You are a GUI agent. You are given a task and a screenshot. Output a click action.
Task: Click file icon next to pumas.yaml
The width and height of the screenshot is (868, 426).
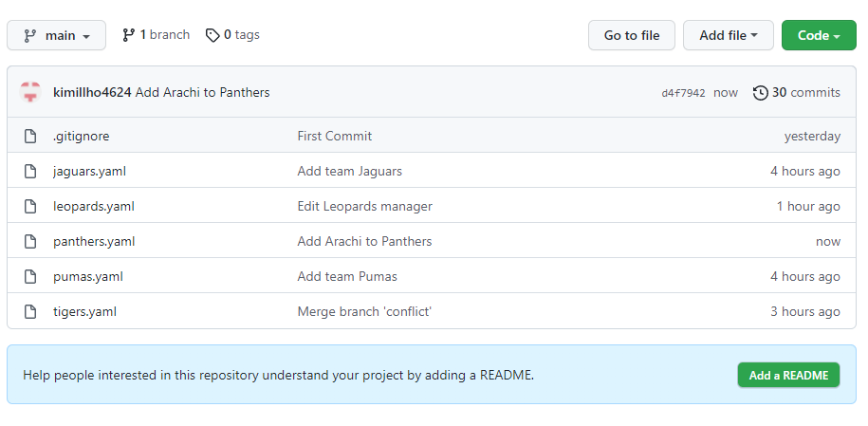tap(30, 276)
